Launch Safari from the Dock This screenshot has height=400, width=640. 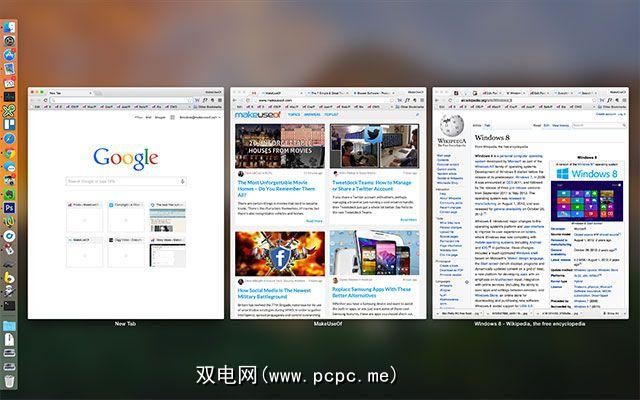point(9,138)
